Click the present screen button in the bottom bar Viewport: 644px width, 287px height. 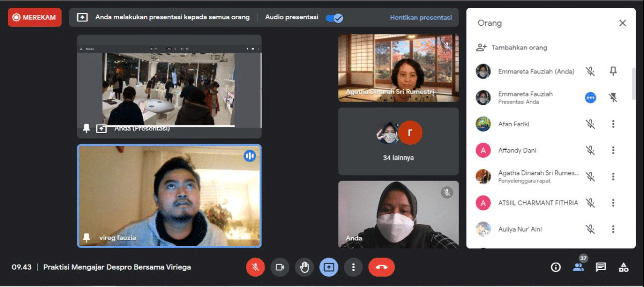(x=329, y=267)
